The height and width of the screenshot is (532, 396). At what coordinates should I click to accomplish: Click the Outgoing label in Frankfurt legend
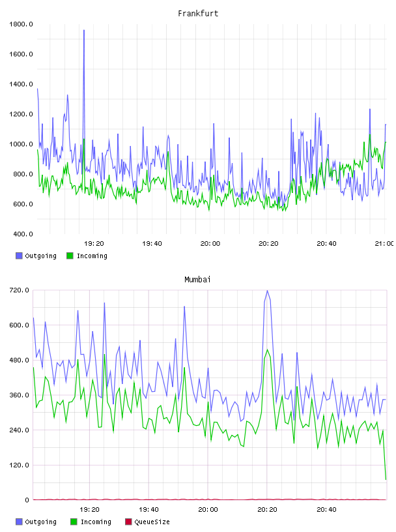click(x=40, y=256)
